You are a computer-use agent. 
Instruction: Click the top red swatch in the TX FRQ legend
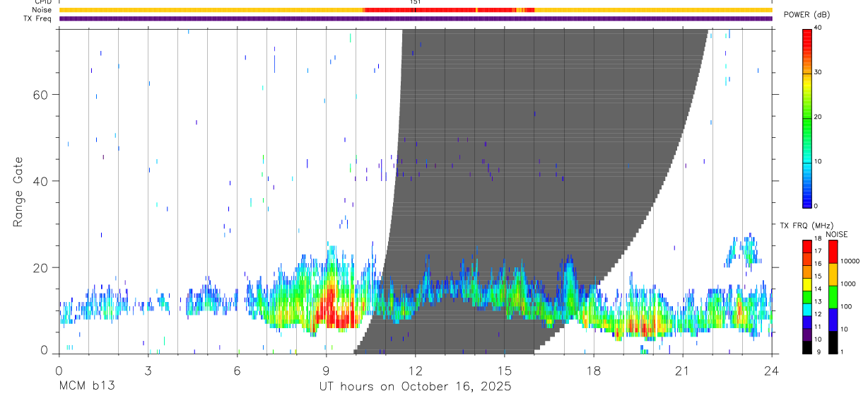pyautogui.click(x=807, y=247)
